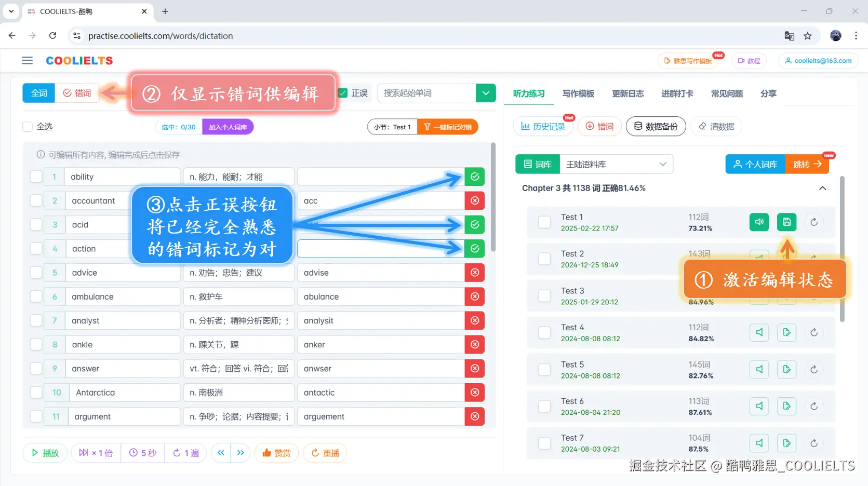This screenshot has height=486, width=868.
Task: Change the 5秒 interval setting
Action: 142,453
